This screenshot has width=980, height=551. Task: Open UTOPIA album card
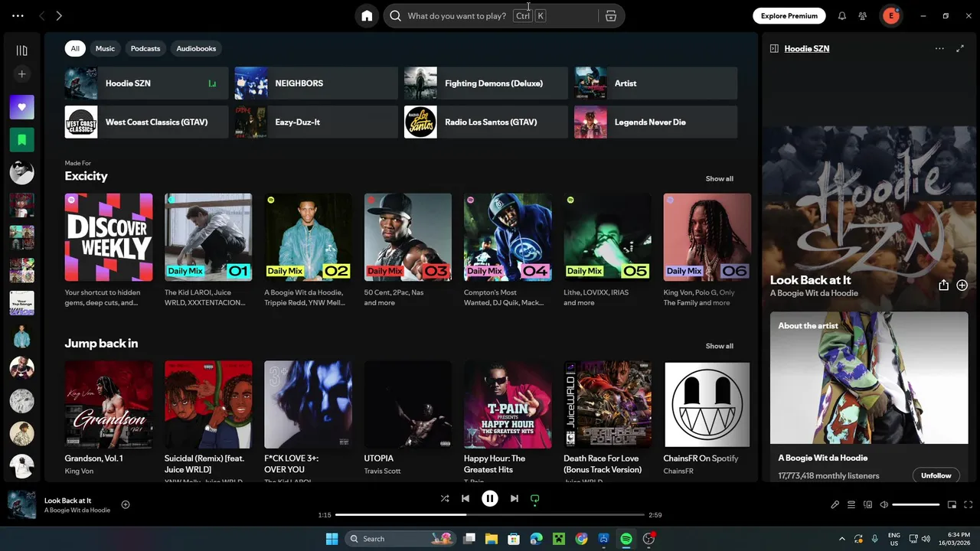pyautogui.click(x=408, y=419)
